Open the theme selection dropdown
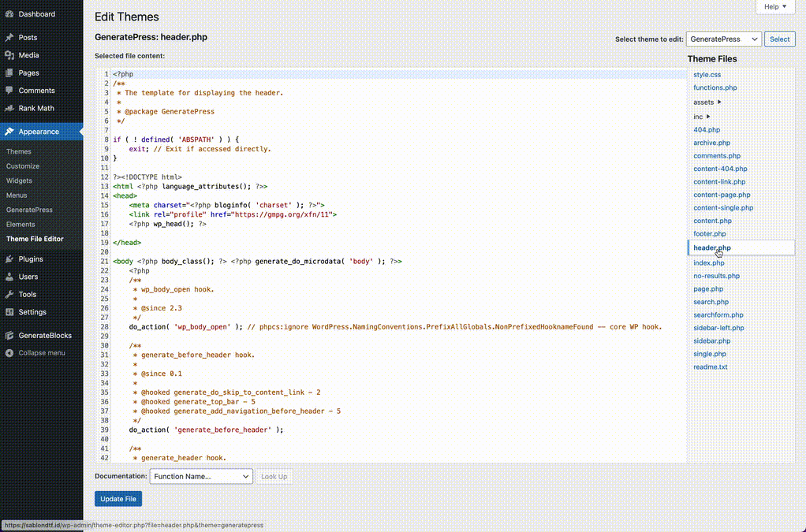Screen dimensions: 806x532 tap(723, 39)
